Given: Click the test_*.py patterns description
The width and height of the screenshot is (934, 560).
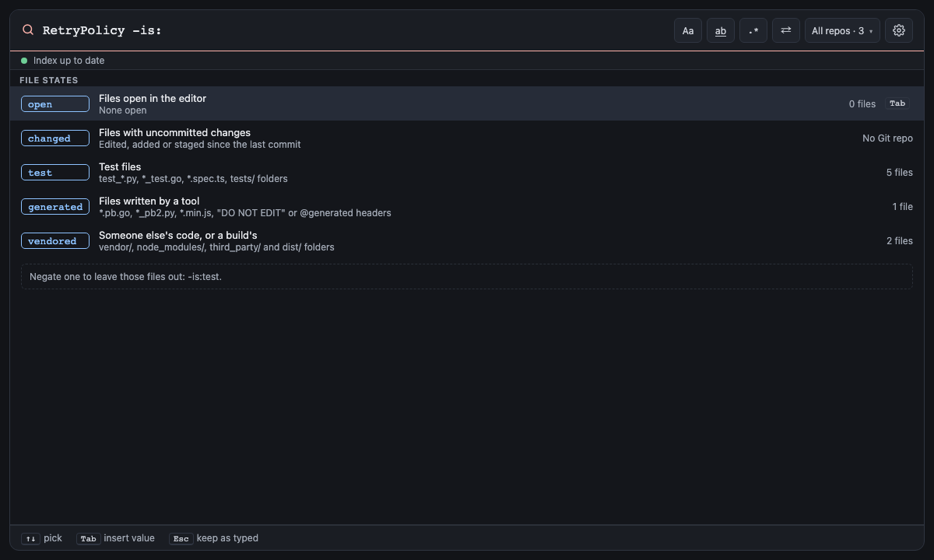Looking at the screenshot, I should coord(193,178).
